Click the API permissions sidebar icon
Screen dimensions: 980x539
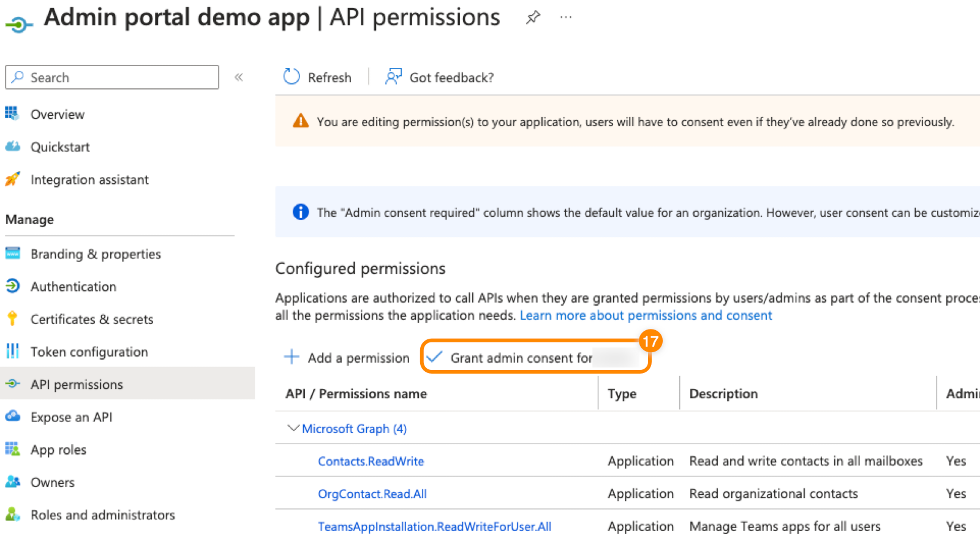(x=12, y=383)
